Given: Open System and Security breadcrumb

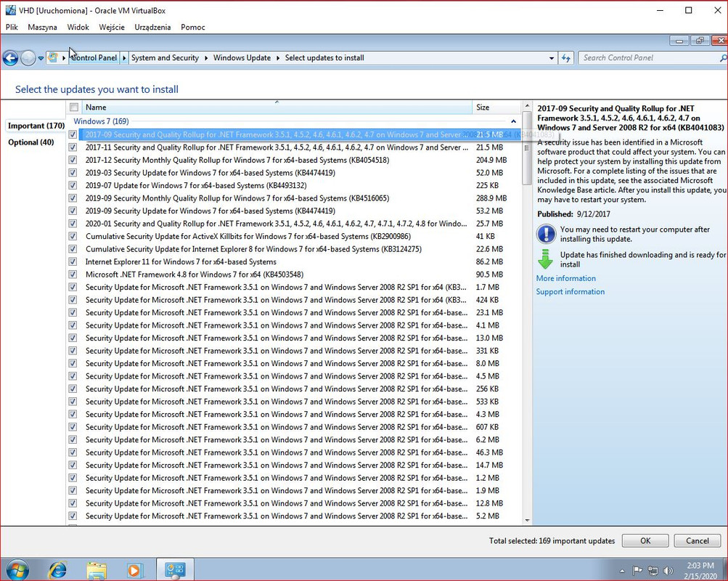Looking at the screenshot, I should click(165, 58).
